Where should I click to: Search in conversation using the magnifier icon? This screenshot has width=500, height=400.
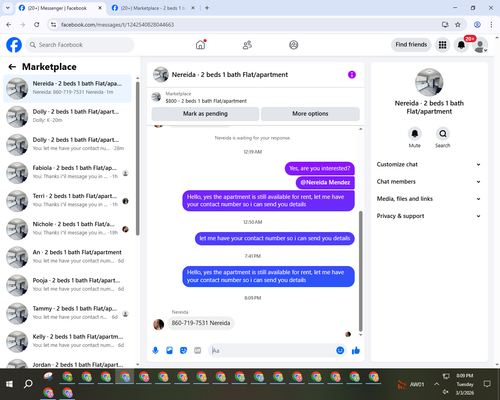(443, 134)
